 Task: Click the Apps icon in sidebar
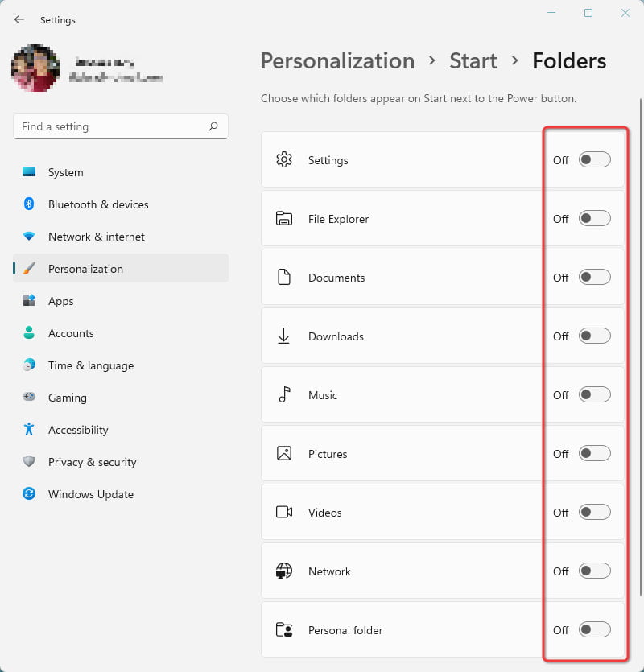pos(29,300)
